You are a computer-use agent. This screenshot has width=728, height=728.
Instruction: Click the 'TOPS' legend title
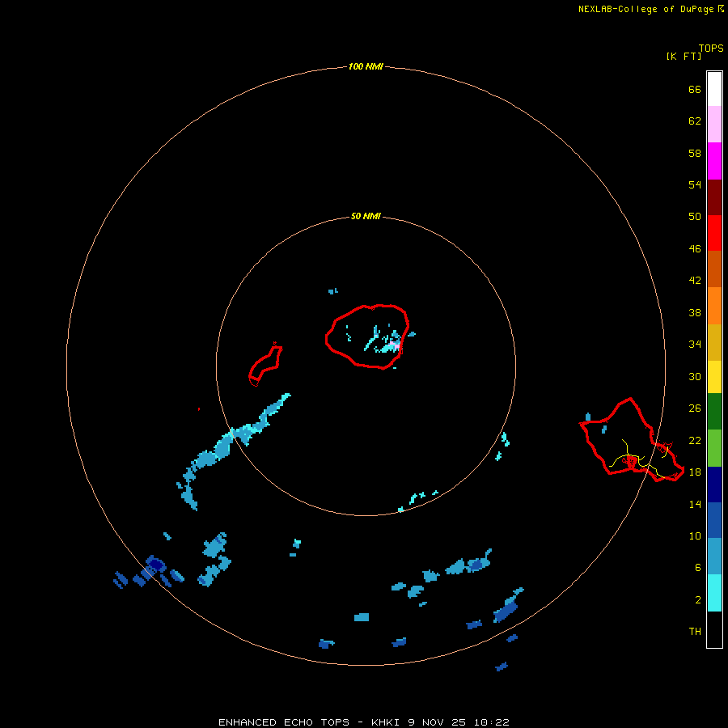tap(711, 49)
